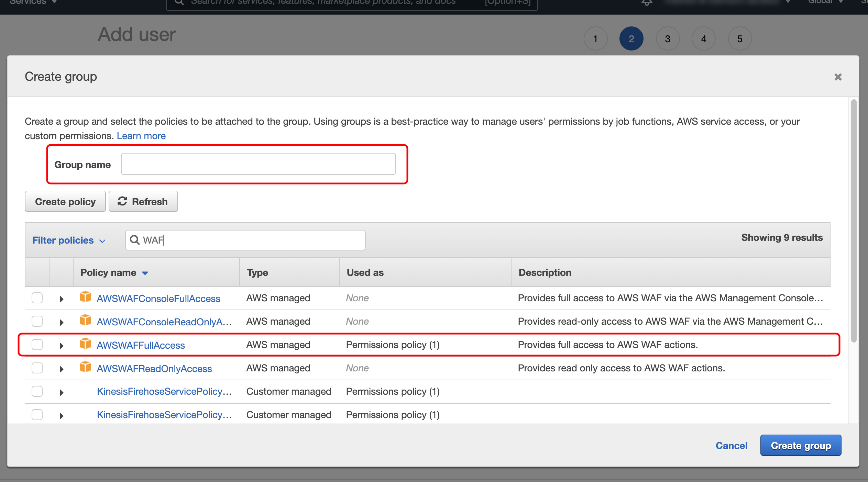
Task: Click 'Provides full access to AWS WAF actions.'
Action: (608, 345)
